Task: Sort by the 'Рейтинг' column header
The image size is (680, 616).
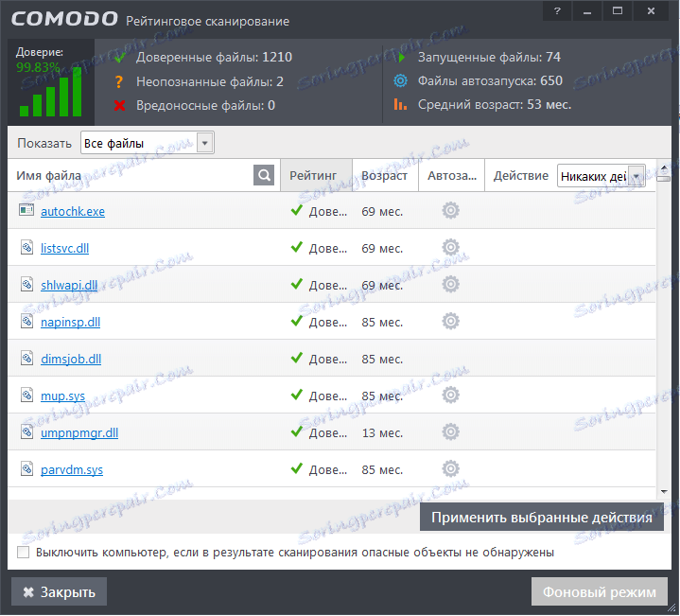Action: coord(317,175)
